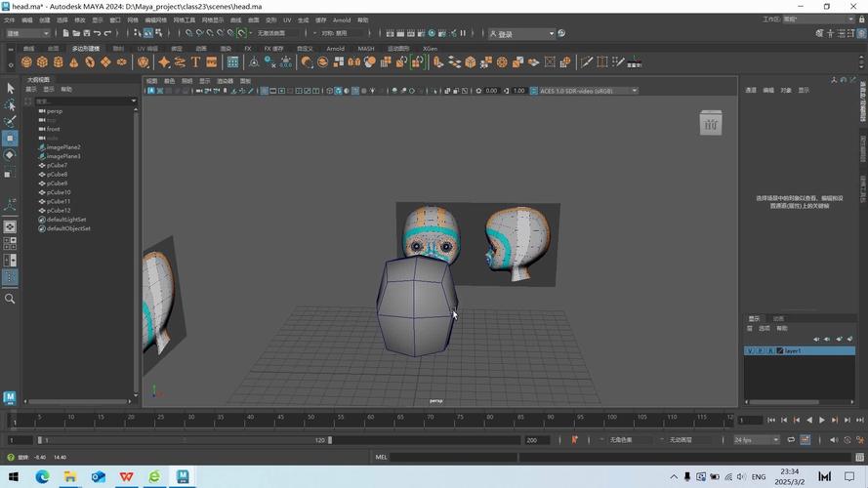The width and height of the screenshot is (868, 488).
Task: Toggle the V visibility box of layer1
Action: (750, 350)
